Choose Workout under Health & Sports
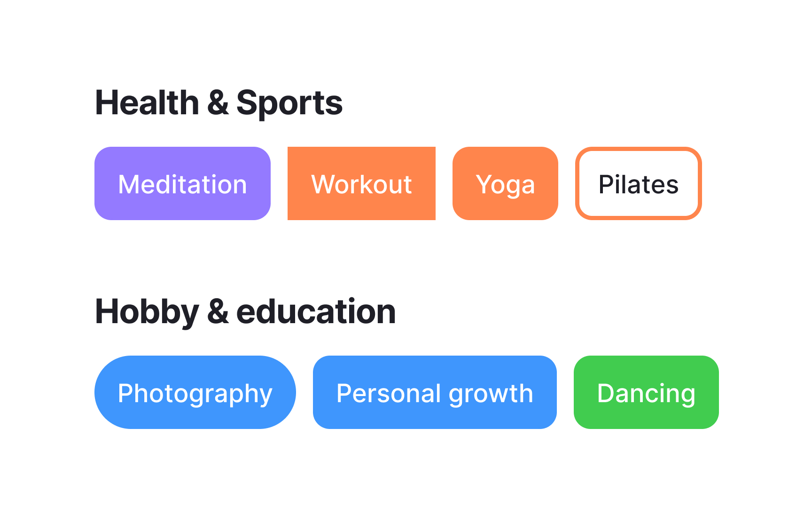Image resolution: width=812 pixels, height=508 pixels. 361,183
